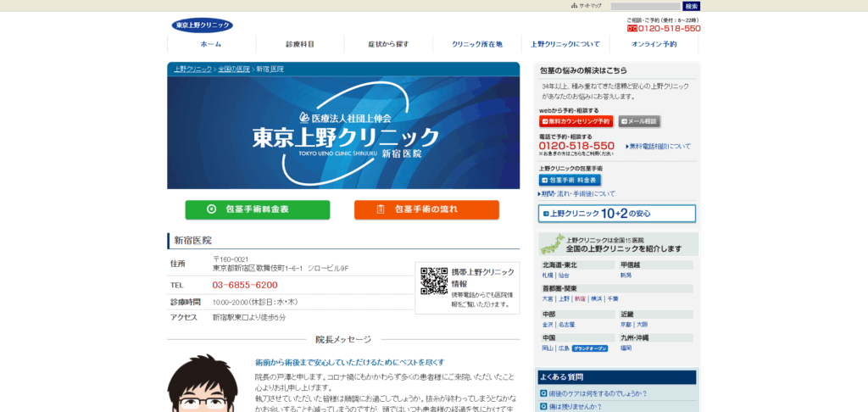Image resolution: width=868 pixels, height=412 pixels.
Task: Click the グランドオープン badge
Action: [590, 348]
